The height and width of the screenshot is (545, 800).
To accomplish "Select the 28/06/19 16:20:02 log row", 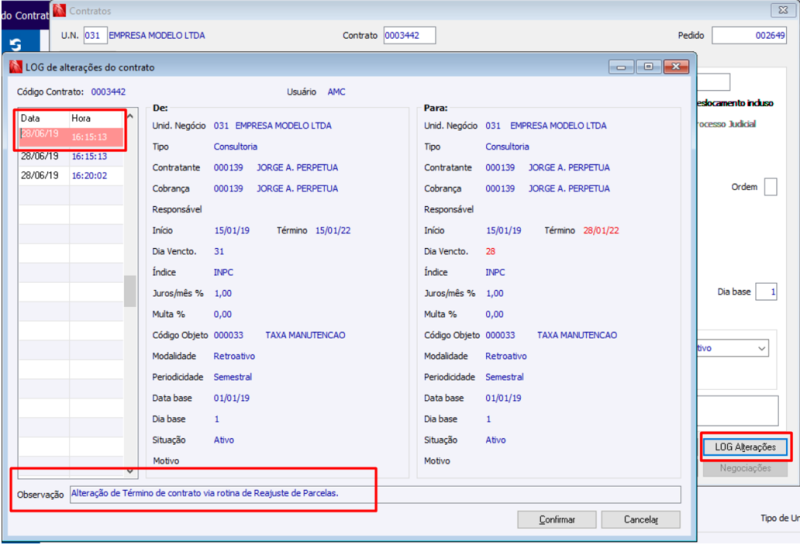I will pyautogui.click(x=71, y=176).
